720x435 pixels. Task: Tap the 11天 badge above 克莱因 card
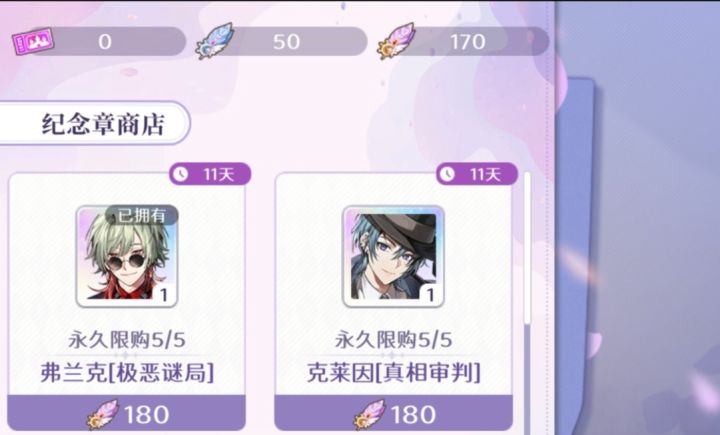tap(477, 174)
